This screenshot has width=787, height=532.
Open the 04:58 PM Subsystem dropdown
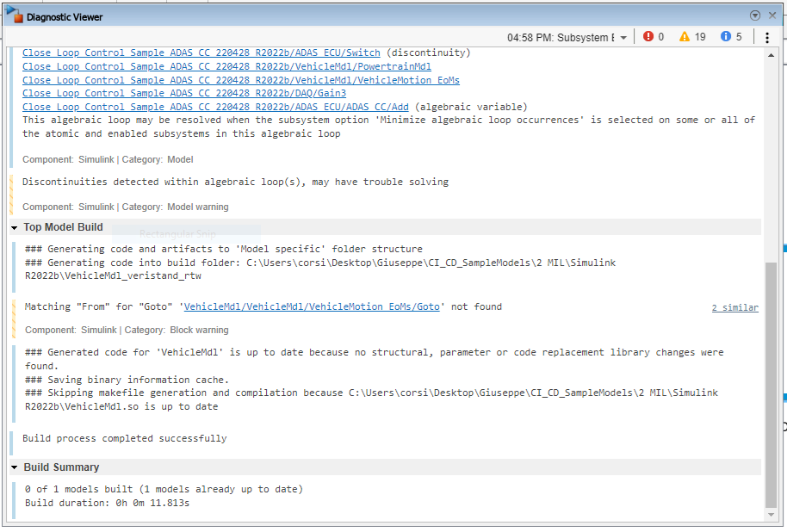tap(567, 37)
